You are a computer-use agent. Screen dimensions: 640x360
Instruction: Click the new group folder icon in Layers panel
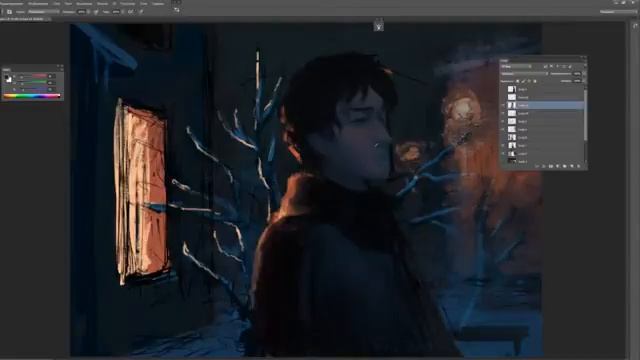(x=564, y=166)
